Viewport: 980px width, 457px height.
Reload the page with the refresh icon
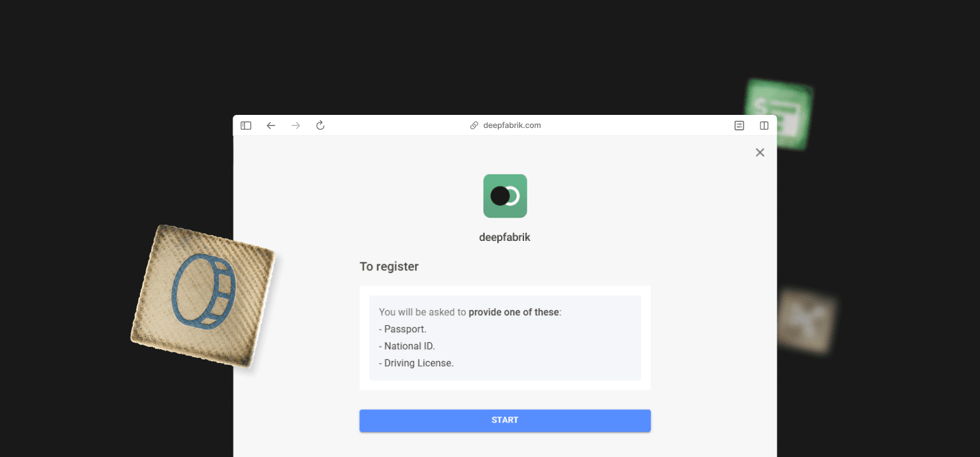[x=320, y=125]
